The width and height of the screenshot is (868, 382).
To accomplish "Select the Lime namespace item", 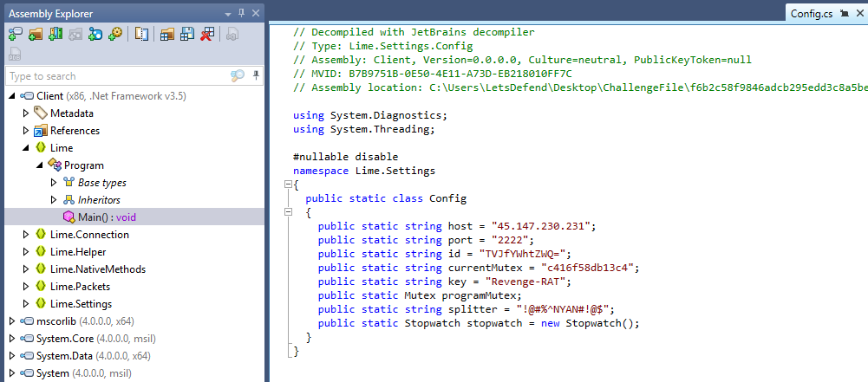I will [62, 148].
